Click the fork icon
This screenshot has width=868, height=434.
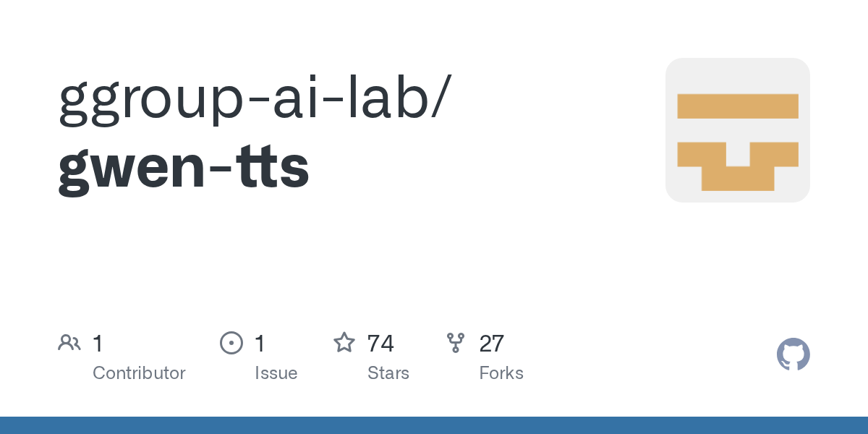tap(456, 343)
